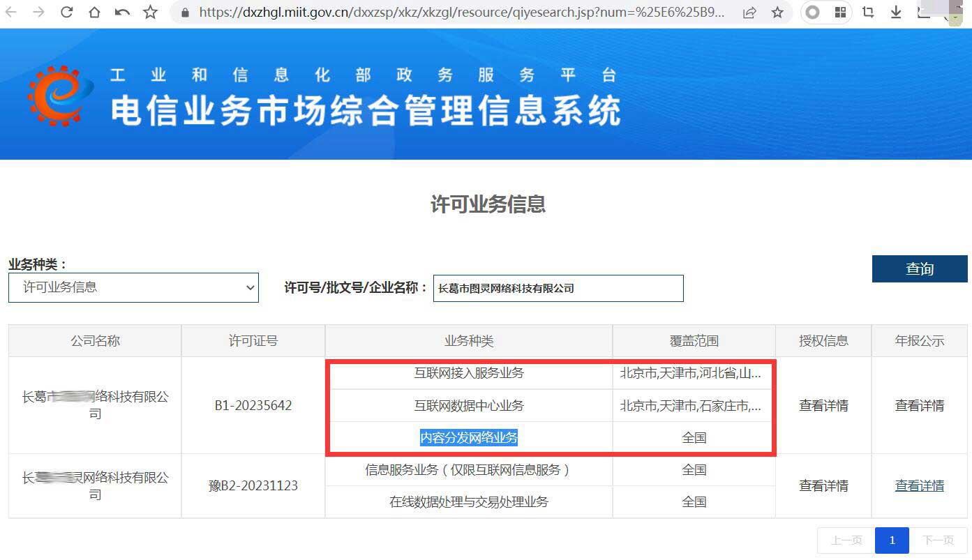Open the four-square grid extensions icon
The width and height of the screenshot is (972, 560).
(840, 13)
